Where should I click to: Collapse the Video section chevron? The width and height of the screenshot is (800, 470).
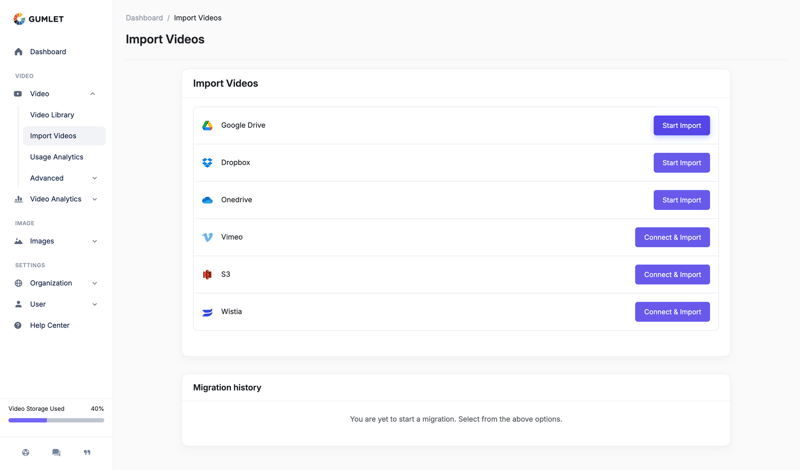[x=92, y=94]
